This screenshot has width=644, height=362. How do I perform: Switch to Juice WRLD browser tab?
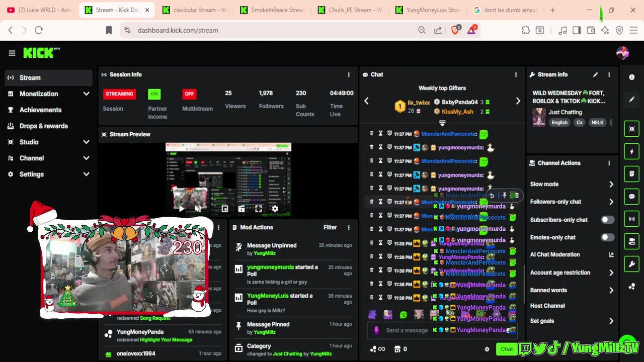pyautogui.click(x=39, y=10)
